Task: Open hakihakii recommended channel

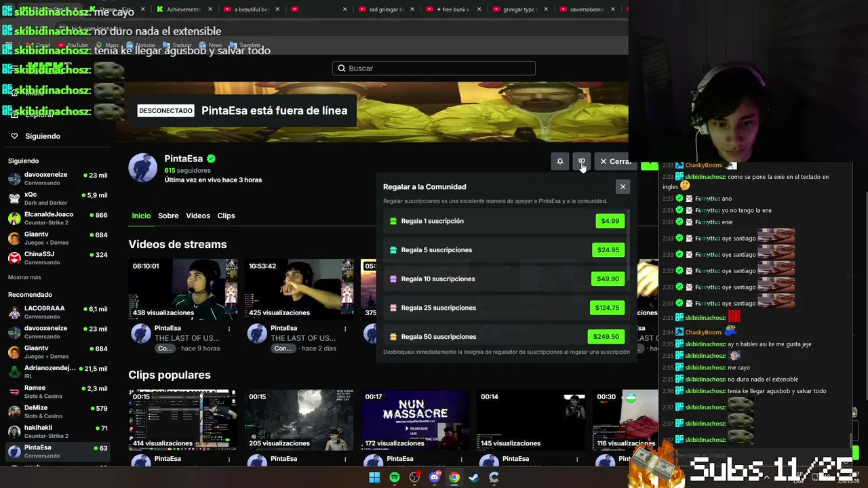Action: 58,432
